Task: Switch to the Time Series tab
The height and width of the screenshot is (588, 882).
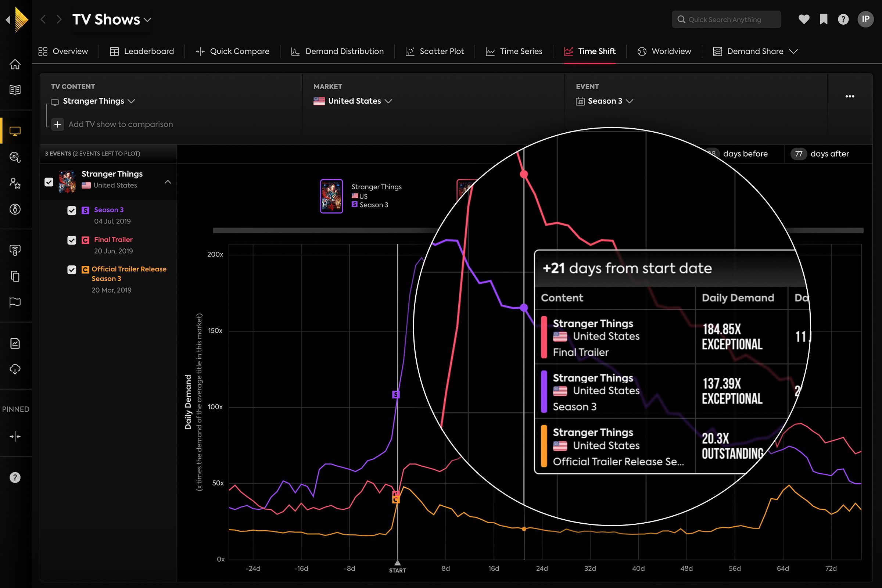Action: (514, 51)
